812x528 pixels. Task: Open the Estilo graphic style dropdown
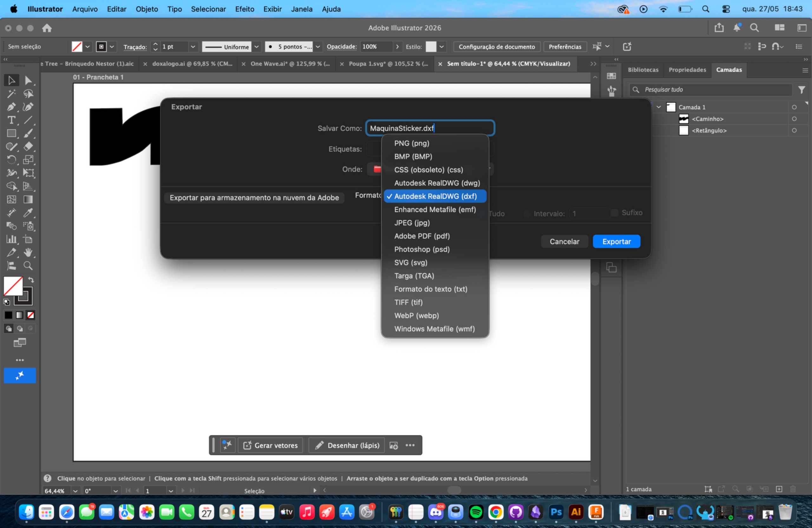(442, 46)
